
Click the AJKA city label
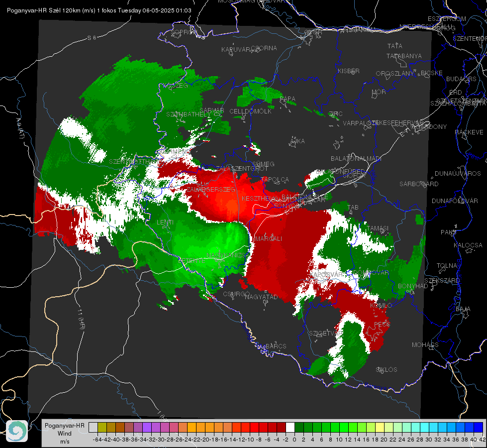click(x=297, y=141)
